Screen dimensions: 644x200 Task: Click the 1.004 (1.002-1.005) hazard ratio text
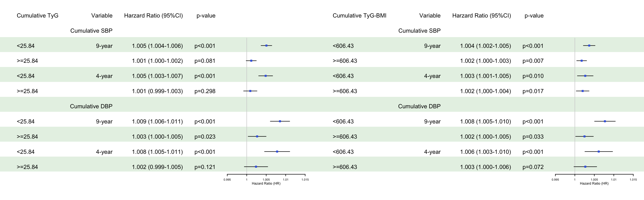coord(485,46)
